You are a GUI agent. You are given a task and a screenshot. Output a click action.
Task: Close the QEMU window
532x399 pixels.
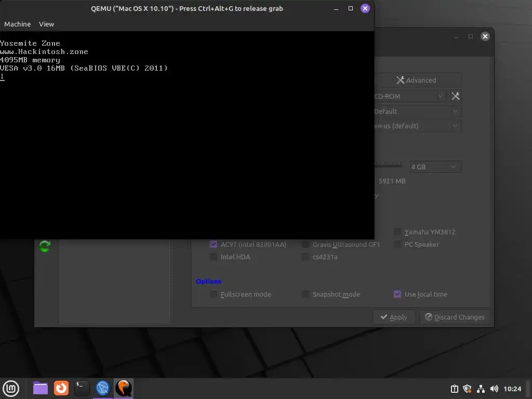pos(365,8)
